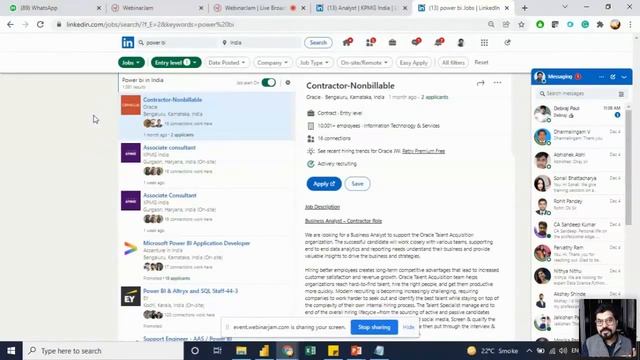
Task: Open the Date Posted filter dropdown
Action: click(x=227, y=62)
